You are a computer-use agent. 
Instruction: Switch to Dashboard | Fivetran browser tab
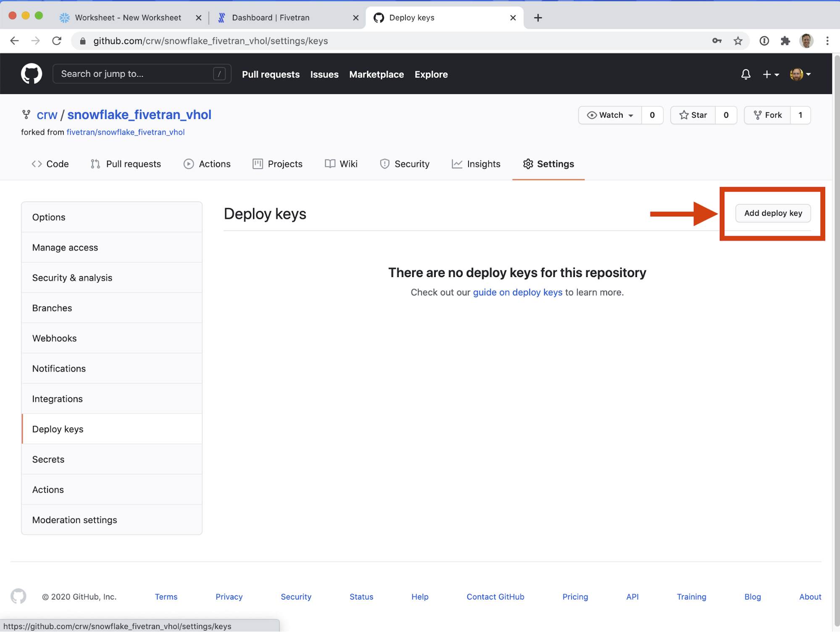click(x=271, y=18)
